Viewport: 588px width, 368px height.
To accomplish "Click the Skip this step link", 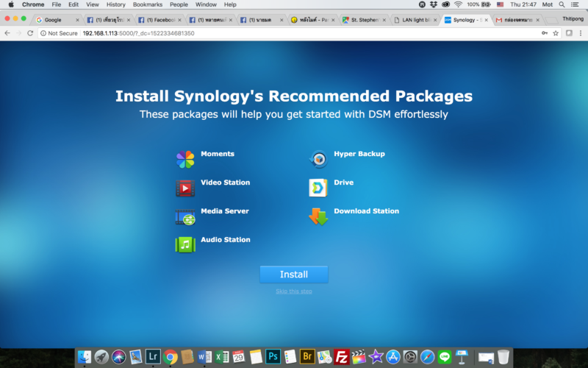I will [x=294, y=291].
